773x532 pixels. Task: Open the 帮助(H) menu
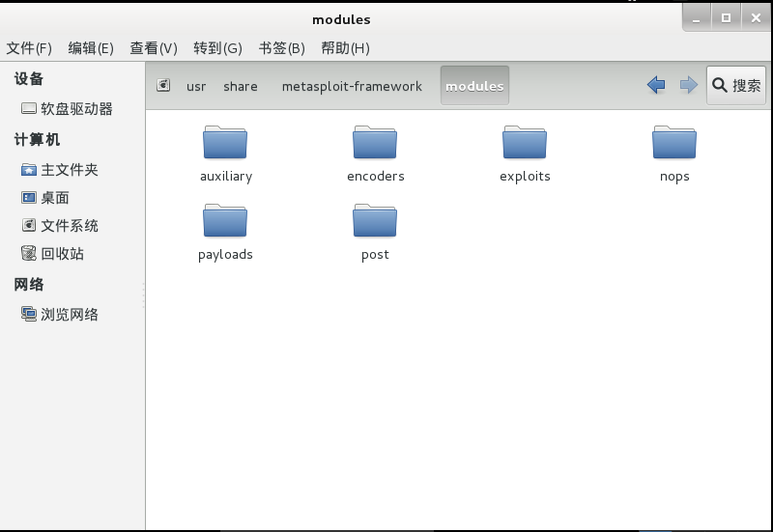(x=345, y=48)
